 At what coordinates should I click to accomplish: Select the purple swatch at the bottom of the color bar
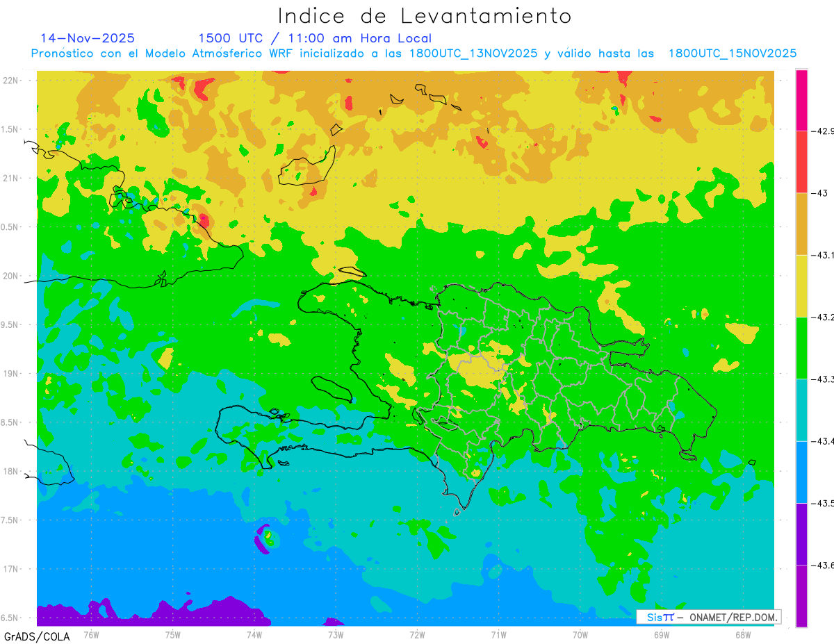pyautogui.click(x=801, y=596)
